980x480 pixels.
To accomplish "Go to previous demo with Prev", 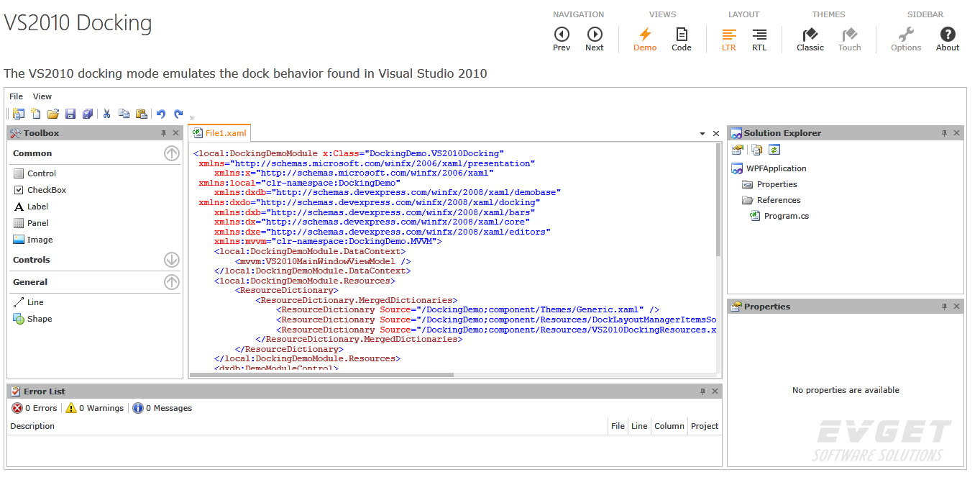I will pos(562,39).
